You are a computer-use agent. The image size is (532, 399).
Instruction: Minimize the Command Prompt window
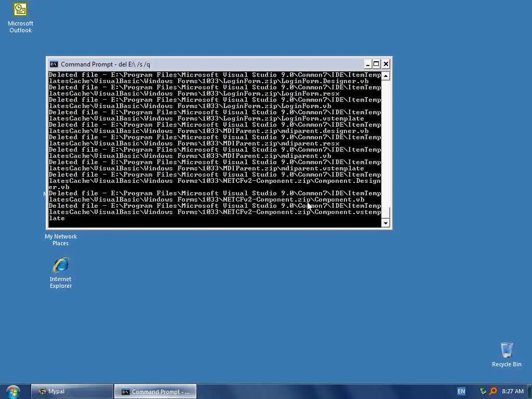[367, 64]
